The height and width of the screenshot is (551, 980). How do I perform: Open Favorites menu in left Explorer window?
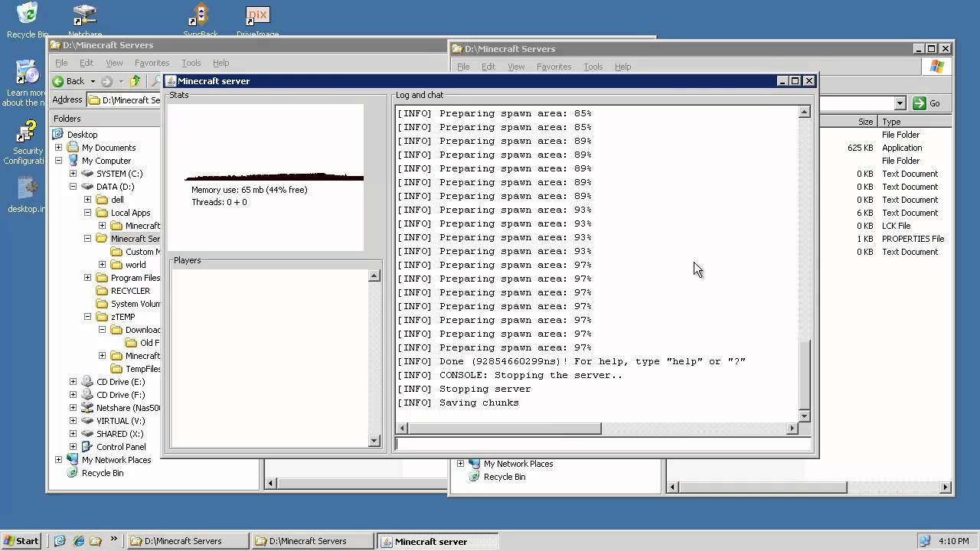[x=152, y=63]
